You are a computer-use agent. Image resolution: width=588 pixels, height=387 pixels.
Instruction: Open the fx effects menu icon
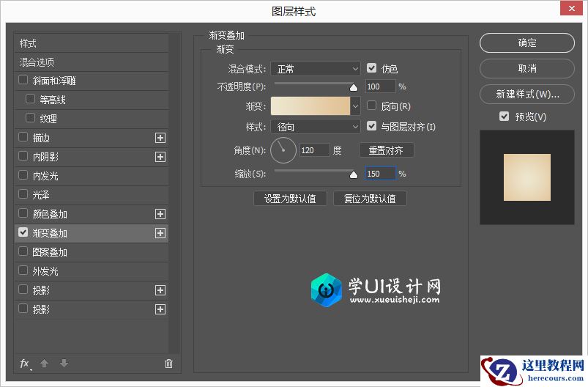25,364
